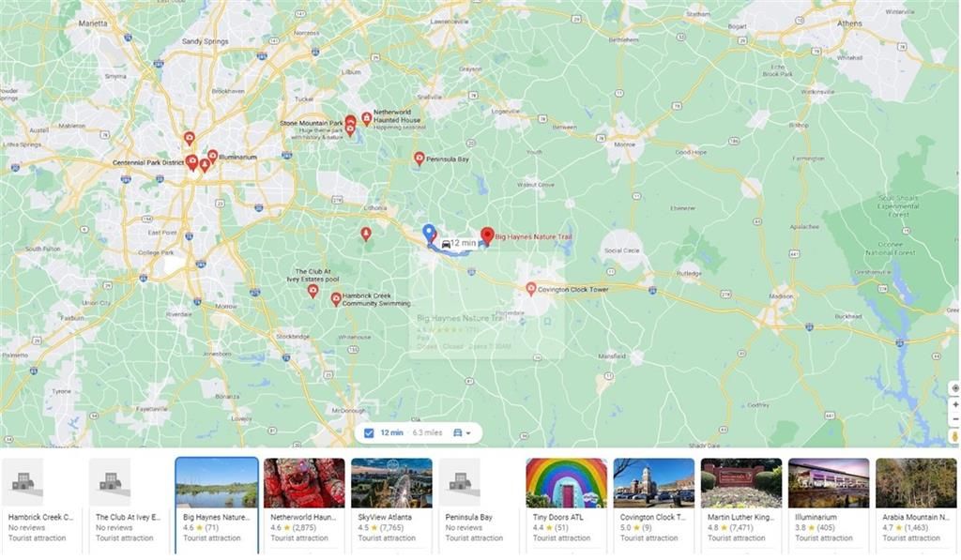Click the blue route start location marker
This screenshot has height=560, width=961.
tap(429, 234)
